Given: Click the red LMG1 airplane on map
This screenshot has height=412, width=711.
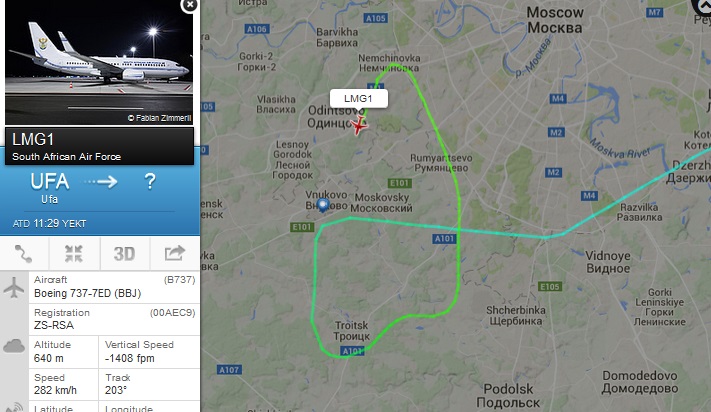Looking at the screenshot, I should click(x=359, y=126).
